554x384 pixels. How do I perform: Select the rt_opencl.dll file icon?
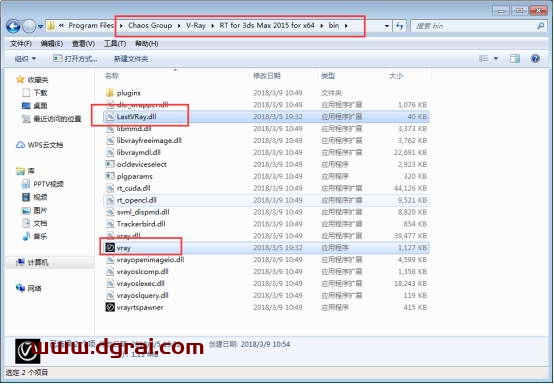[110, 200]
